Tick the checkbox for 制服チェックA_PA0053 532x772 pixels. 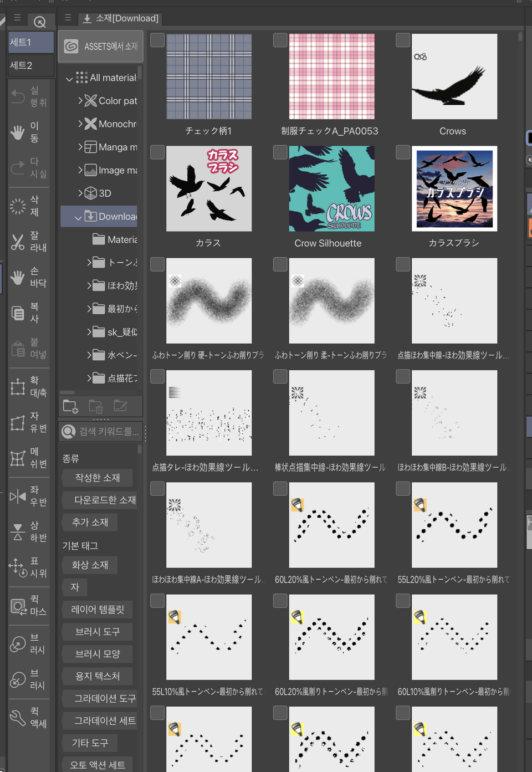click(280, 40)
